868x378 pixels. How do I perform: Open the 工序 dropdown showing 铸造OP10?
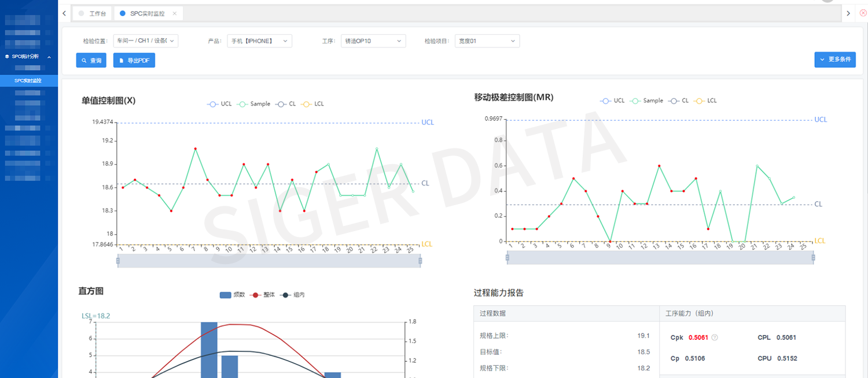373,41
